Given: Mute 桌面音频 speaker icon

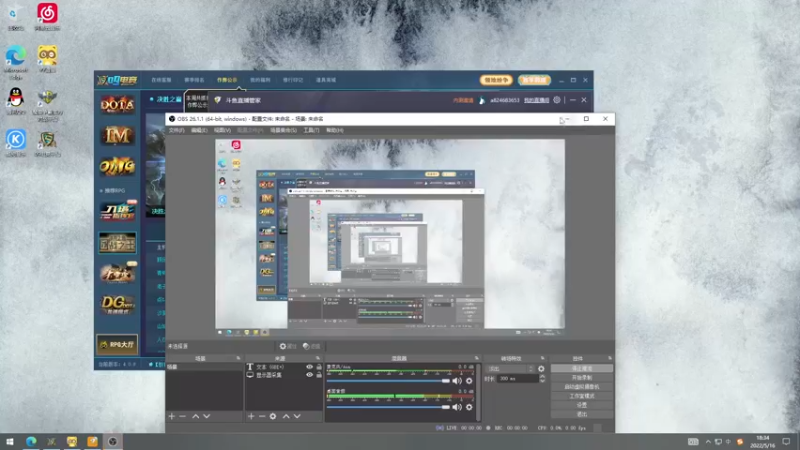Looking at the screenshot, I should click(x=457, y=407).
